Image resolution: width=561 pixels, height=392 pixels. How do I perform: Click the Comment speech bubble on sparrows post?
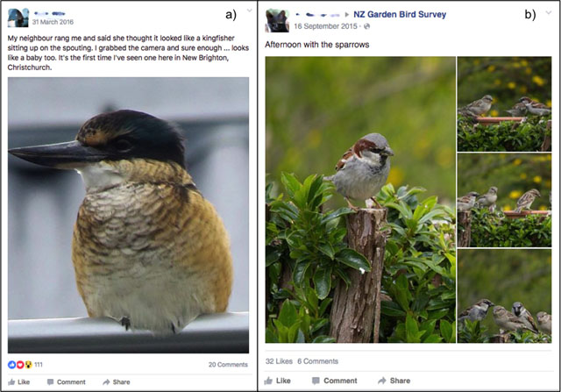pyautogui.click(x=316, y=381)
